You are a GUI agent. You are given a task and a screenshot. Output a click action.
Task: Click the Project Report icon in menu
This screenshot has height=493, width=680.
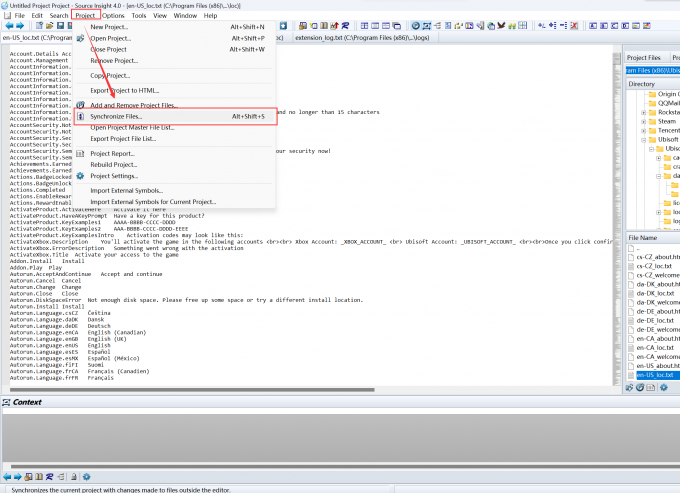(80, 154)
